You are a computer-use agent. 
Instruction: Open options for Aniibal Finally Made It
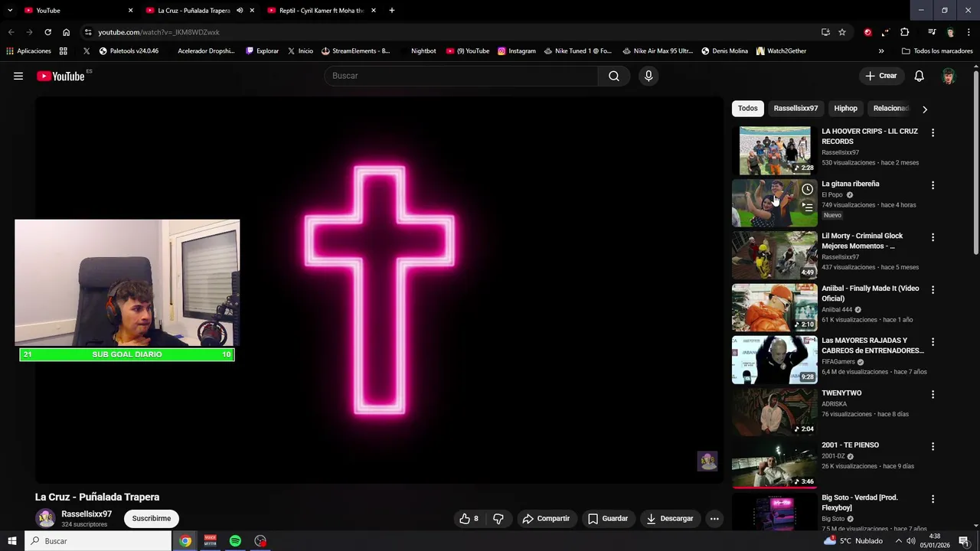pos(933,289)
